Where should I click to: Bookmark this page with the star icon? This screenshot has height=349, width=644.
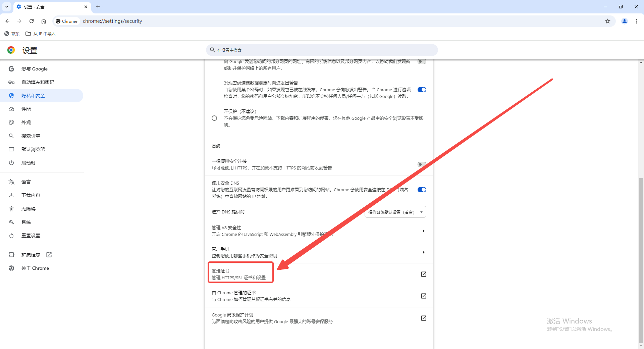coord(608,21)
